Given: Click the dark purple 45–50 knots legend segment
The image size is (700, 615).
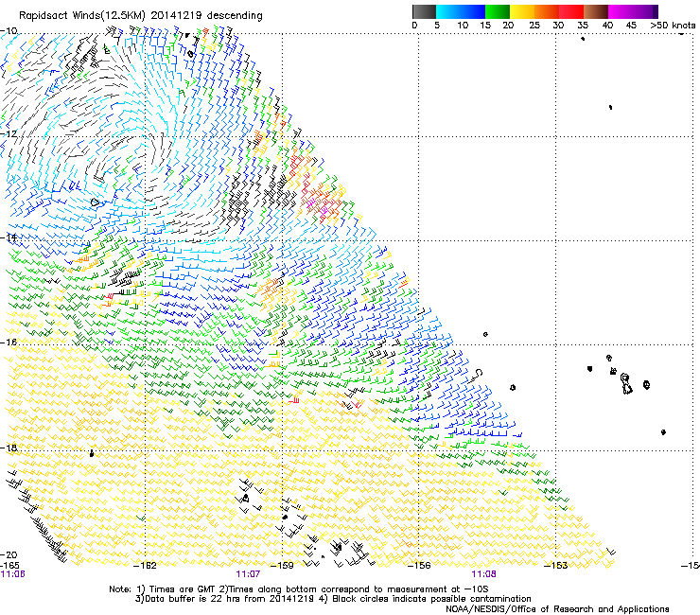Looking at the screenshot, I should tap(645, 11).
